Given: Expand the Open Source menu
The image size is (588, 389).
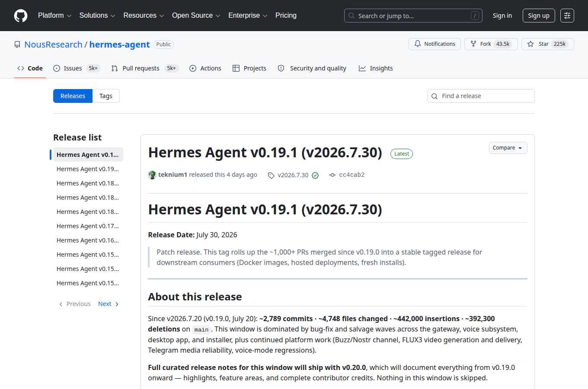Looking at the screenshot, I should point(196,16).
